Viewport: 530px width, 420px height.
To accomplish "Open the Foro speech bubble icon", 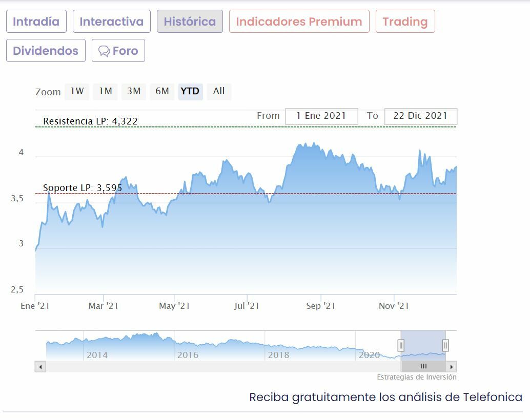I will (x=105, y=51).
